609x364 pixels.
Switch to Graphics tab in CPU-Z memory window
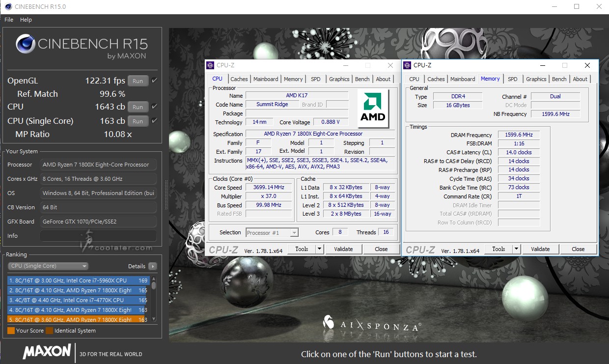[536, 79]
